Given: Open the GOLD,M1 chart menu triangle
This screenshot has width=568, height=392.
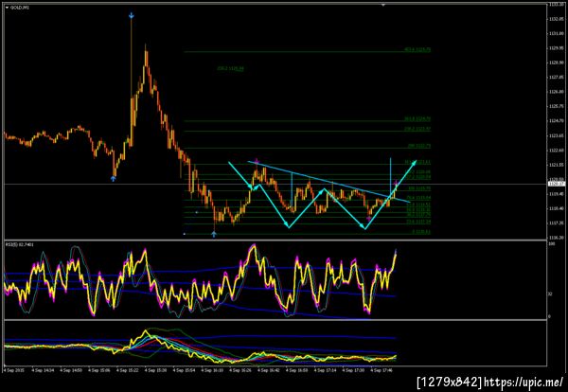Looking at the screenshot, I should [x=7, y=8].
